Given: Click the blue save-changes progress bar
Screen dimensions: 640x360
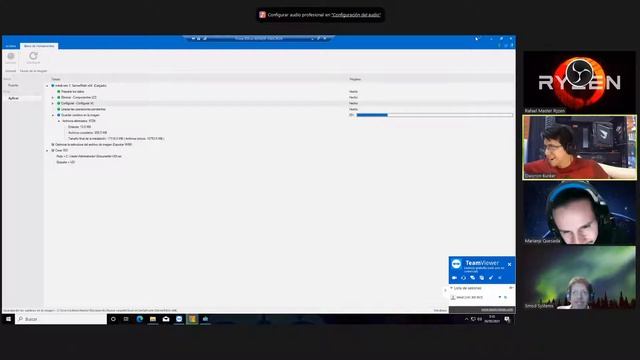Looking at the screenshot, I should [x=435, y=115].
